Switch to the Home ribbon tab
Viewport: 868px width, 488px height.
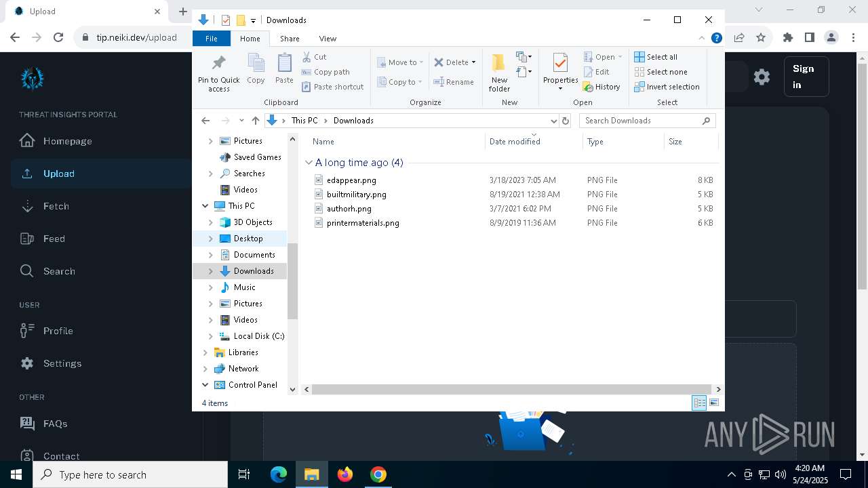[x=250, y=39]
